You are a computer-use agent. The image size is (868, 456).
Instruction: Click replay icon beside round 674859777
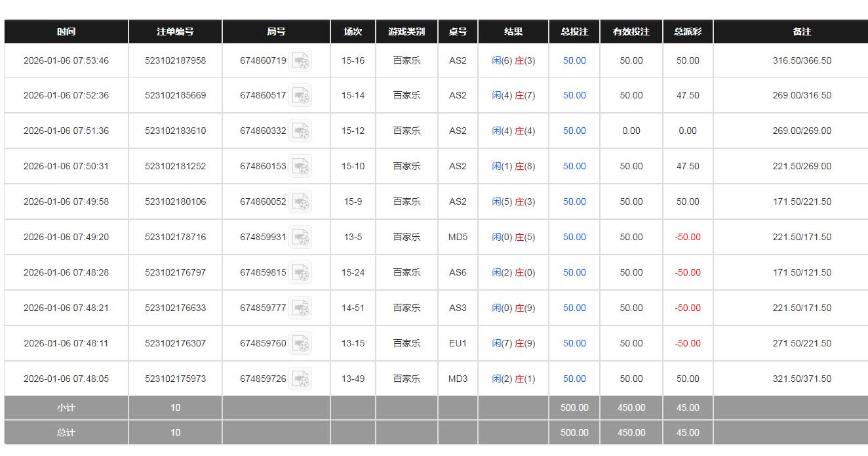coord(301,308)
